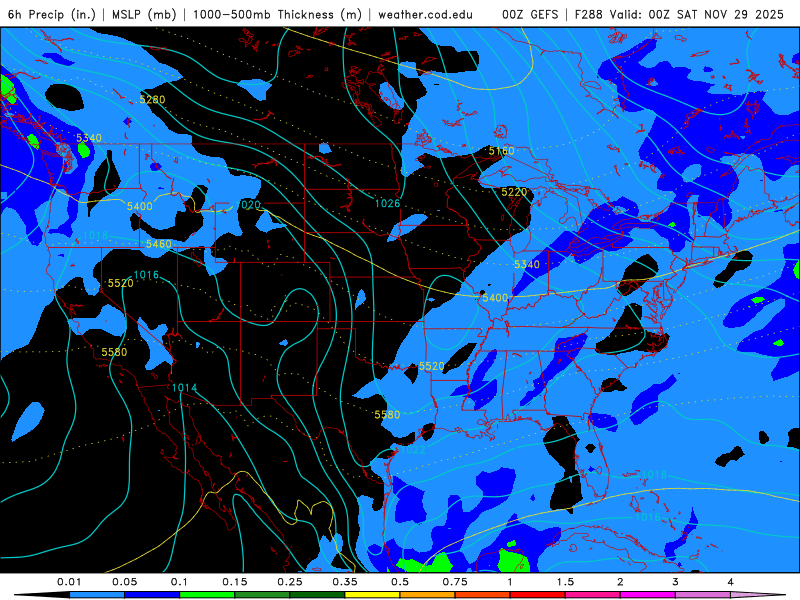Click the 5460 thickness contour label
800x600 pixels.
[159, 244]
